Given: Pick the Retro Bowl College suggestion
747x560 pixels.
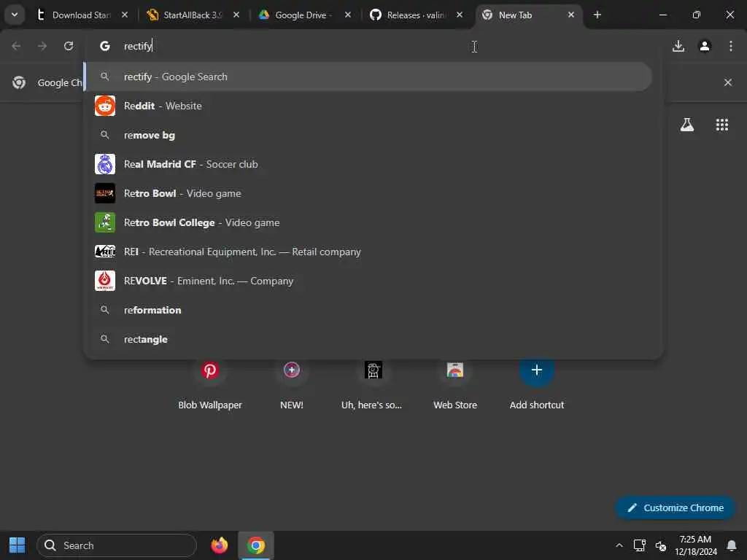Looking at the screenshot, I should coord(368,222).
